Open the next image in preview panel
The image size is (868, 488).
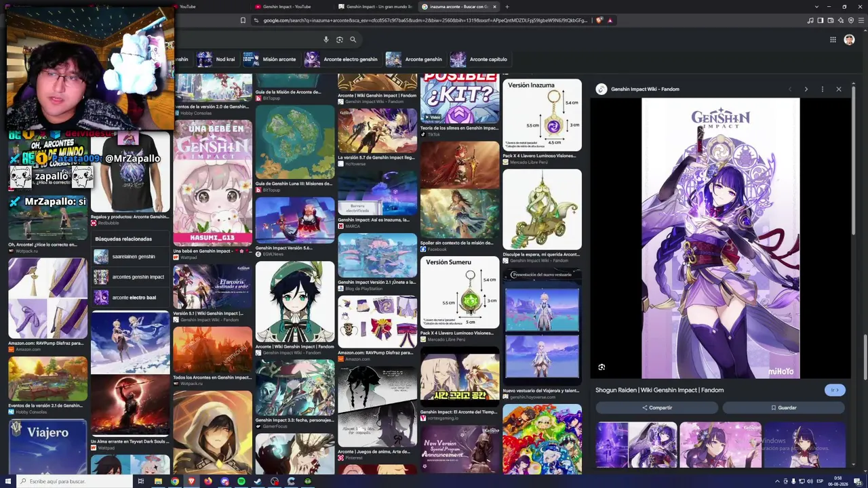[x=806, y=89]
